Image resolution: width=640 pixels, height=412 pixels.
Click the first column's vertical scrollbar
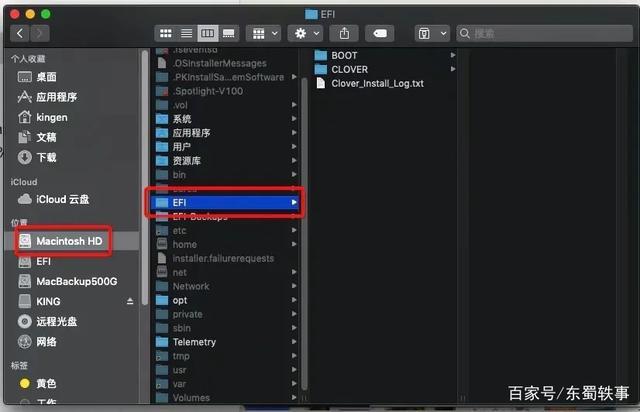point(304,233)
